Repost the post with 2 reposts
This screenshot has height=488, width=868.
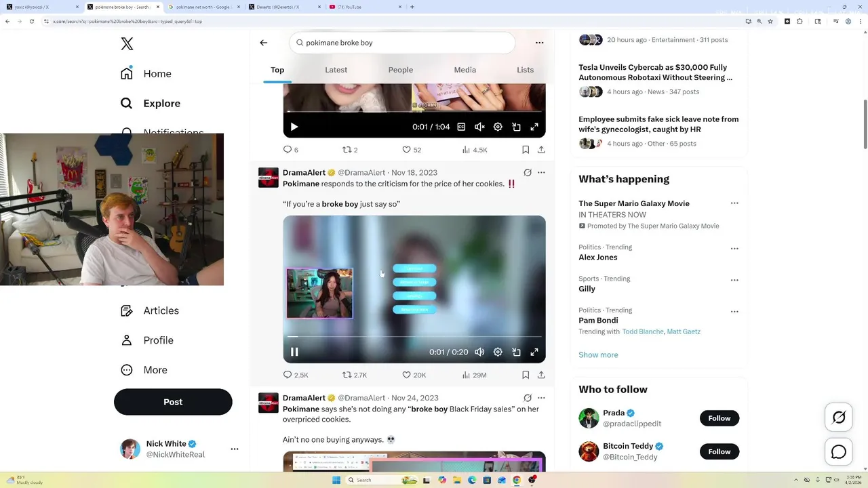(x=350, y=150)
